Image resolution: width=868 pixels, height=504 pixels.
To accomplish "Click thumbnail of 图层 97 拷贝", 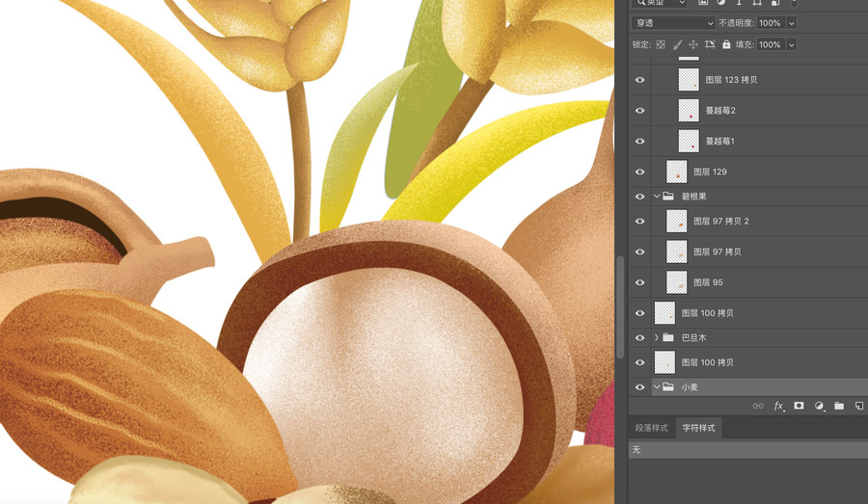I will click(676, 252).
